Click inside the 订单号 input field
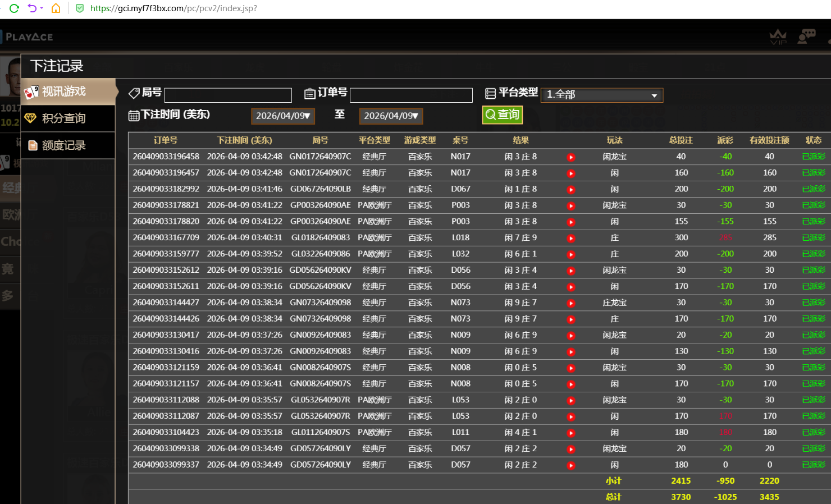Screen dimensions: 831x504 (411, 95)
